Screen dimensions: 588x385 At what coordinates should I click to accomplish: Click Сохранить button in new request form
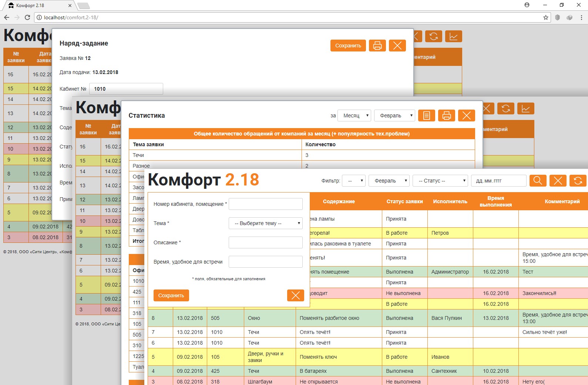(171, 295)
